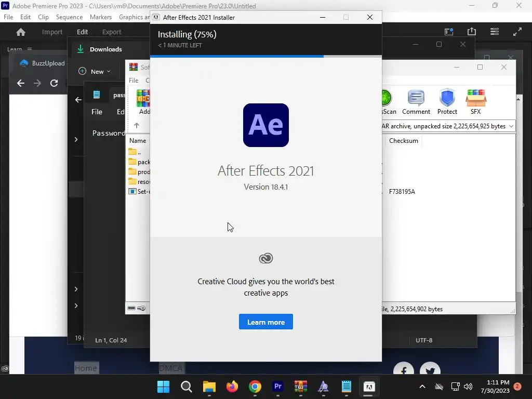Image resolution: width=532 pixels, height=399 pixels.
Task: Click WinRAR VirusScan toolbar icon
Action: click(x=389, y=102)
